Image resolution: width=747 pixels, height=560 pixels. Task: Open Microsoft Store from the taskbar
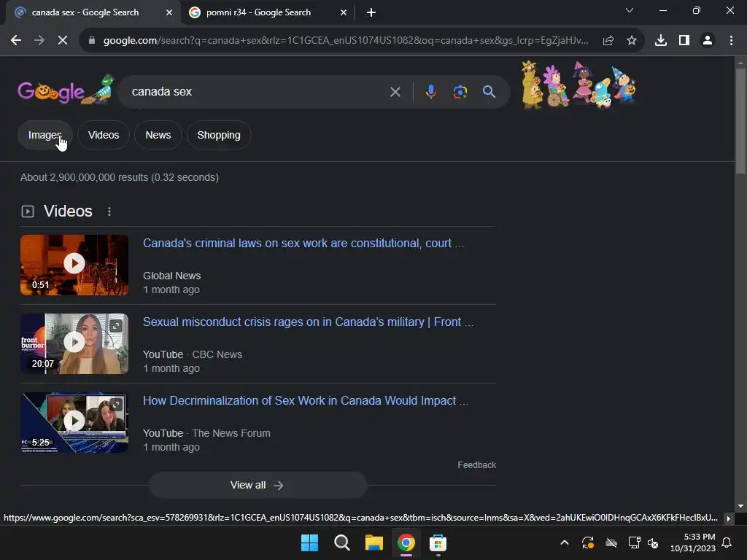coord(438,542)
